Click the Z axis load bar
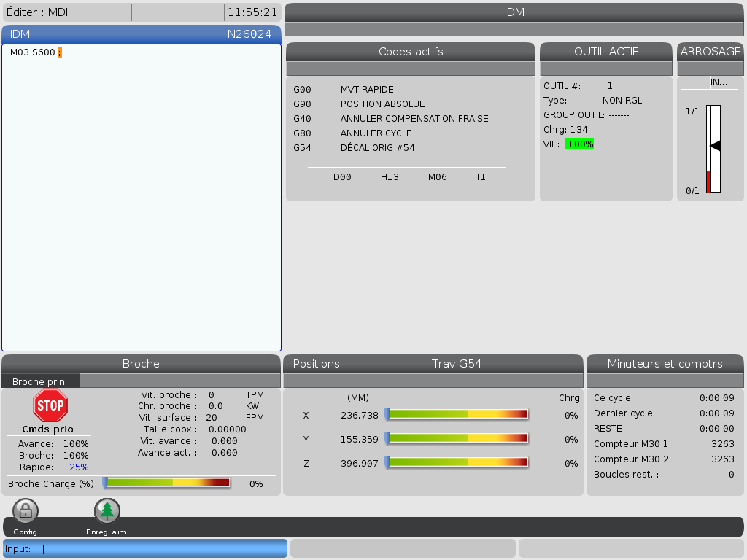This screenshot has width=747, height=560. click(x=457, y=462)
